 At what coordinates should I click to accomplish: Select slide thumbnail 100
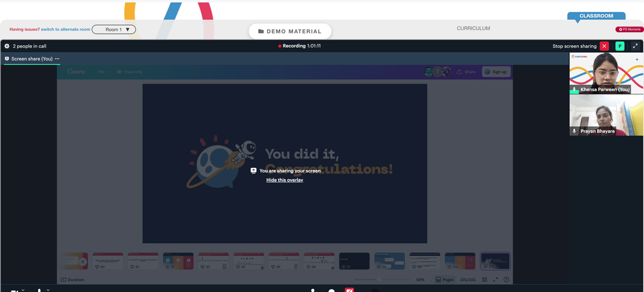point(460,261)
